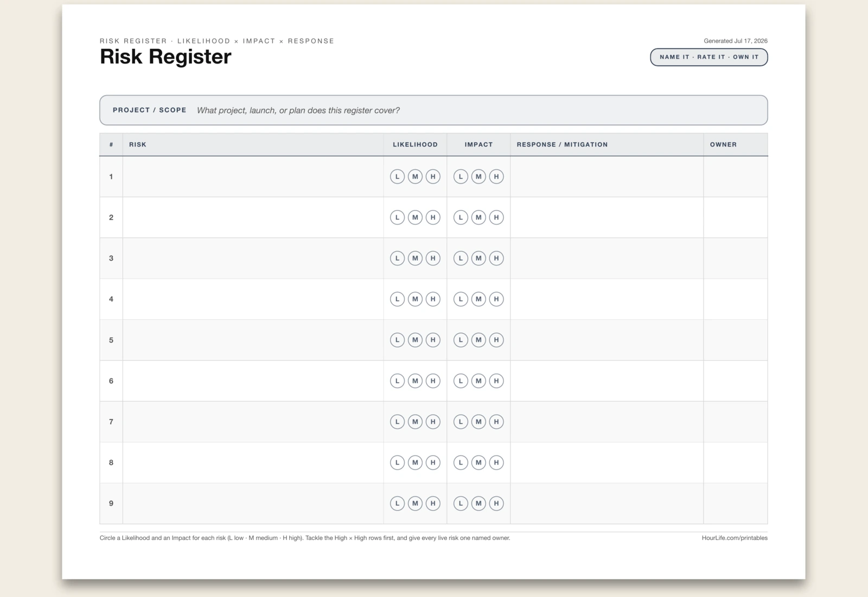
Task: Pick Likelihood L for risk 5
Action: point(397,340)
